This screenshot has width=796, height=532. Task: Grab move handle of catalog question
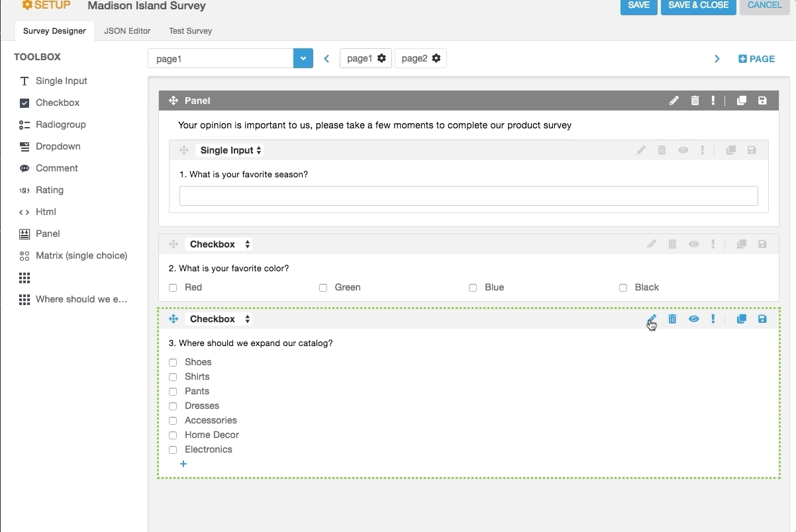coord(174,319)
